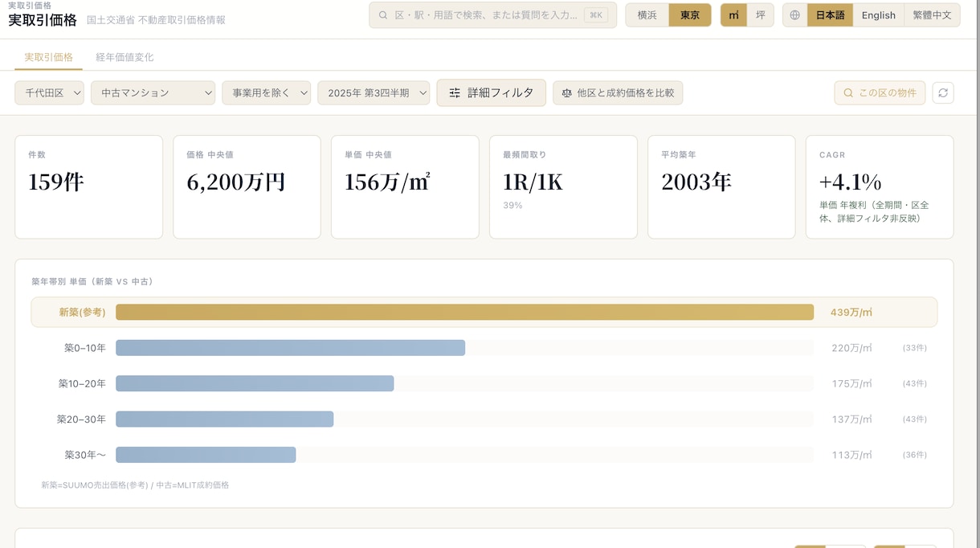This screenshot has height=548, width=980.
Task: Click the 築10–20年 row label
Action: coord(82,384)
